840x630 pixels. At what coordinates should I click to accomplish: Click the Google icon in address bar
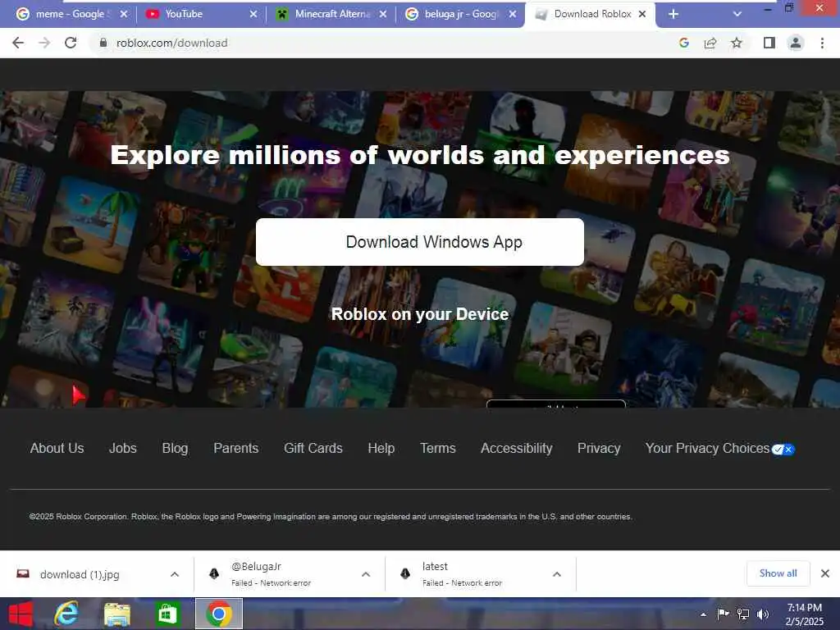[x=683, y=43]
